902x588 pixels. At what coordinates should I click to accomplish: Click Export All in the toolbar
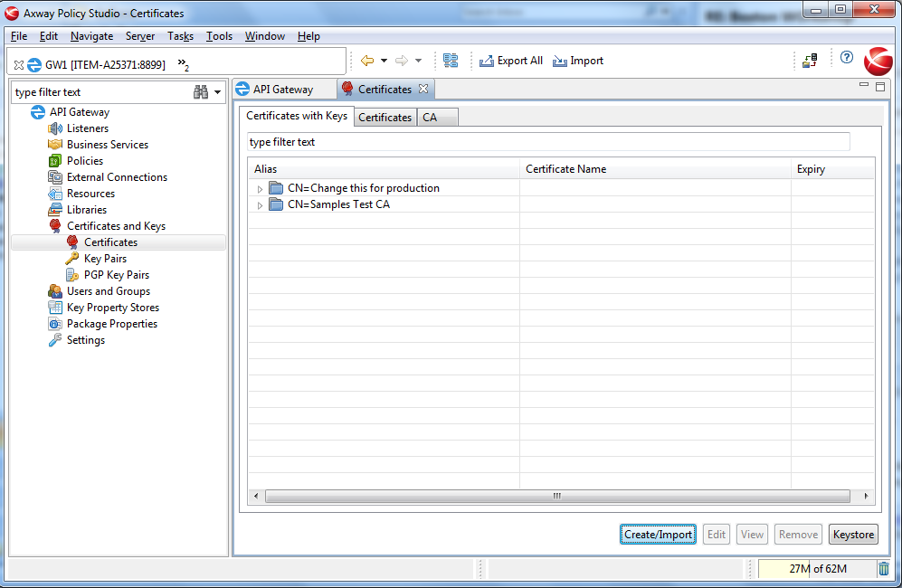click(511, 61)
